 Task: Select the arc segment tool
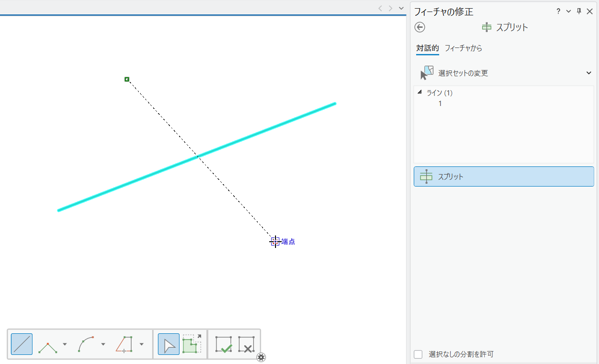(86, 344)
